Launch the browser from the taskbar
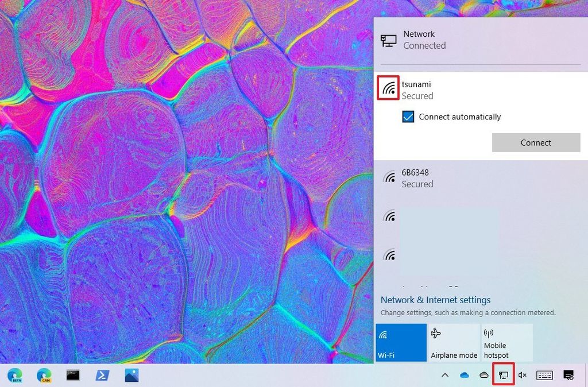588x387 pixels. pos(14,375)
